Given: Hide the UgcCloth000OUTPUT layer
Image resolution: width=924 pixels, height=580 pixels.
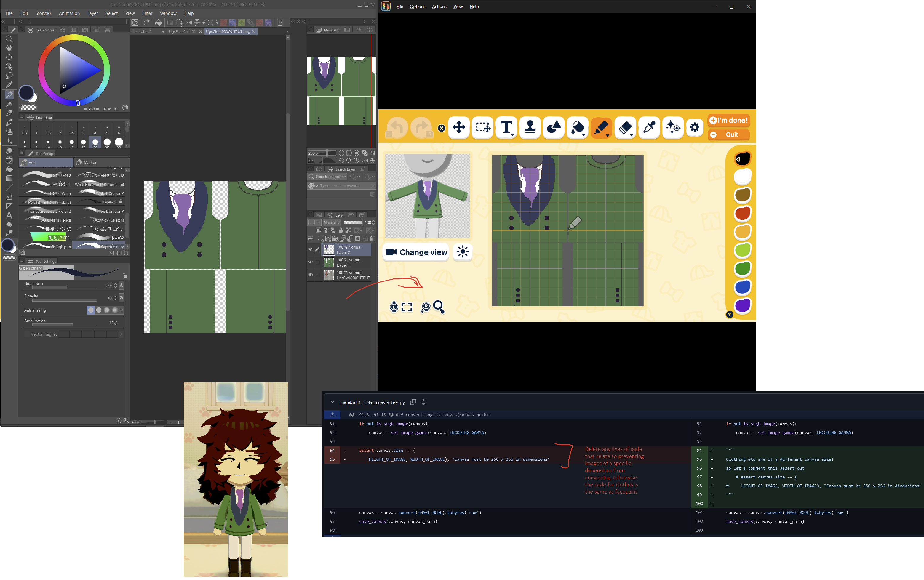Looking at the screenshot, I should [311, 275].
